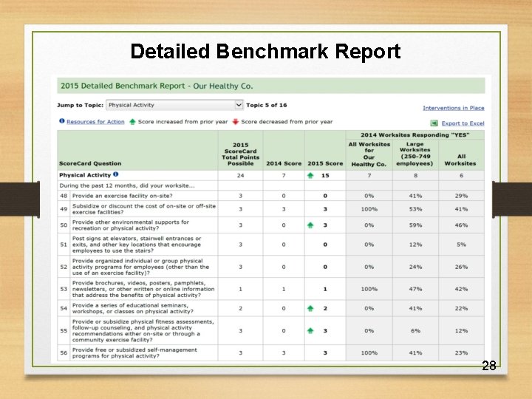Select question 49 about subsidized exercise facilities
Screen dimensions: 532x399
pyautogui.click(x=144, y=209)
